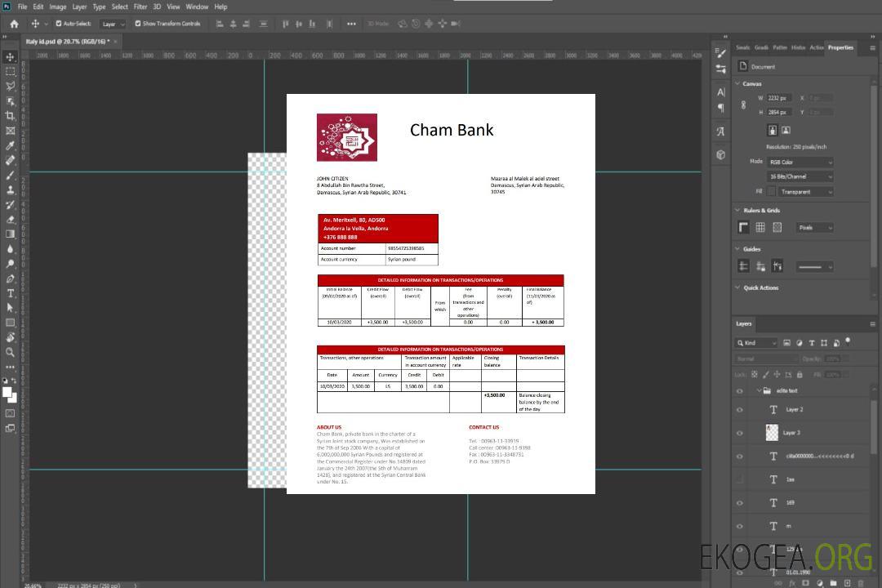Screen dimensions: 882x588
Task: Hide the 169 text layer
Action: (x=740, y=503)
